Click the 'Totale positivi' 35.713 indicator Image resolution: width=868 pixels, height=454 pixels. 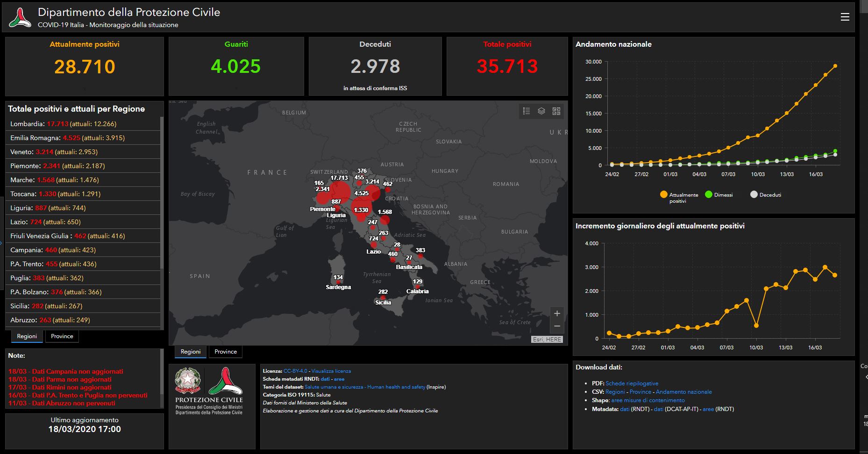(x=507, y=66)
